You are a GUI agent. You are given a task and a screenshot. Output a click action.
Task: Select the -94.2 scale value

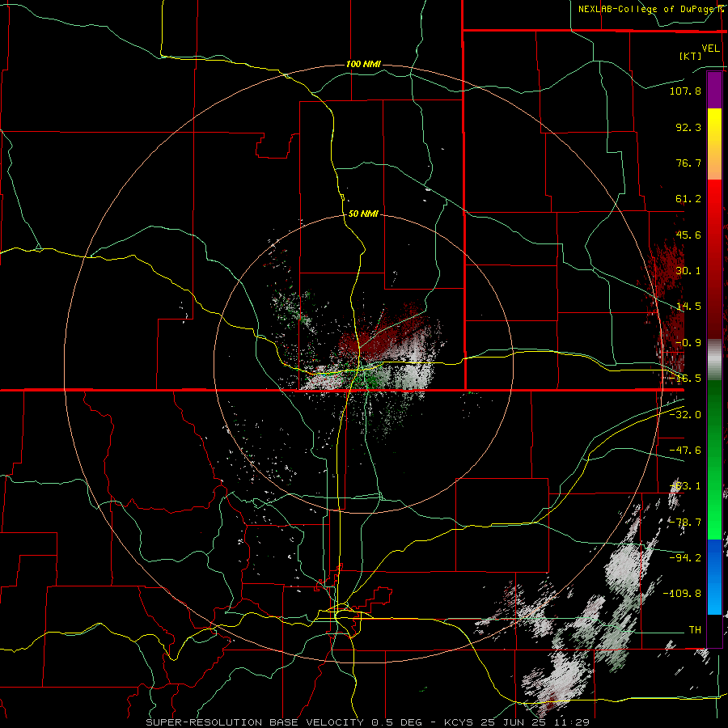pyautogui.click(x=685, y=557)
